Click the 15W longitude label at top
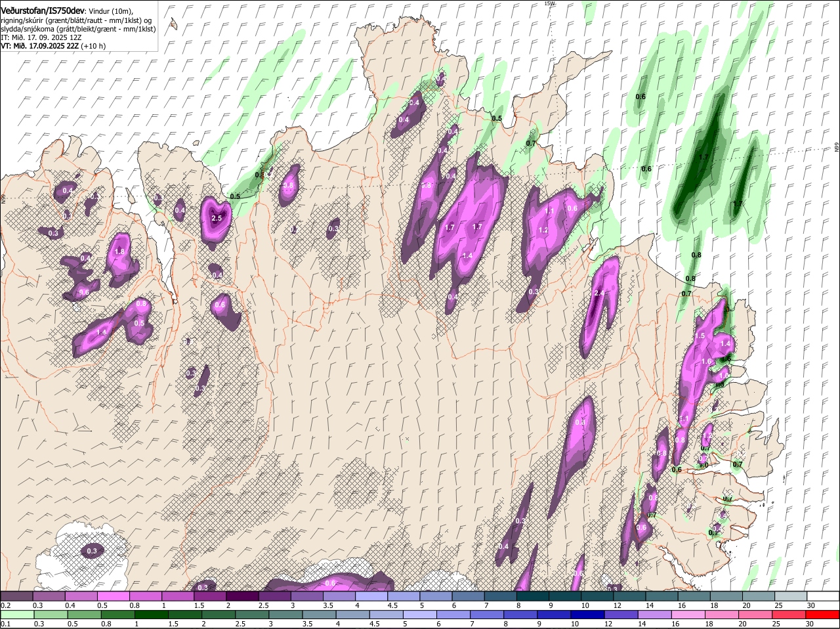The height and width of the screenshot is (629, 840). tap(549, 4)
